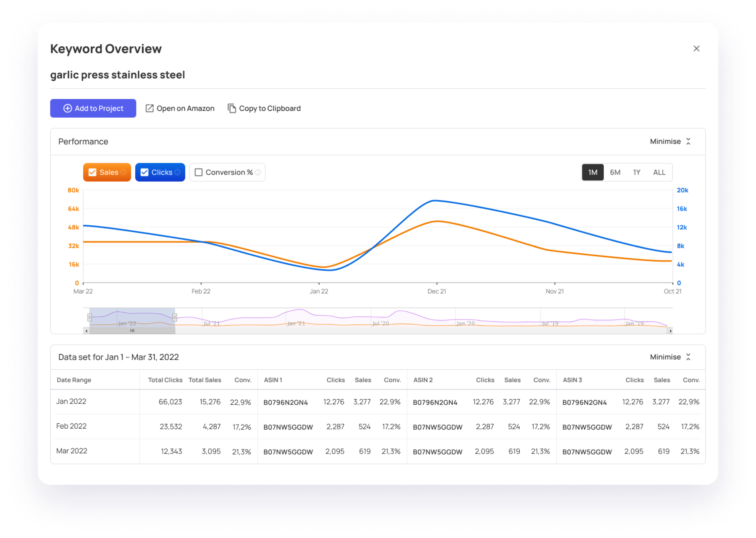Close the Keyword Overview dialog
The height and width of the screenshot is (538, 756).
coord(696,49)
